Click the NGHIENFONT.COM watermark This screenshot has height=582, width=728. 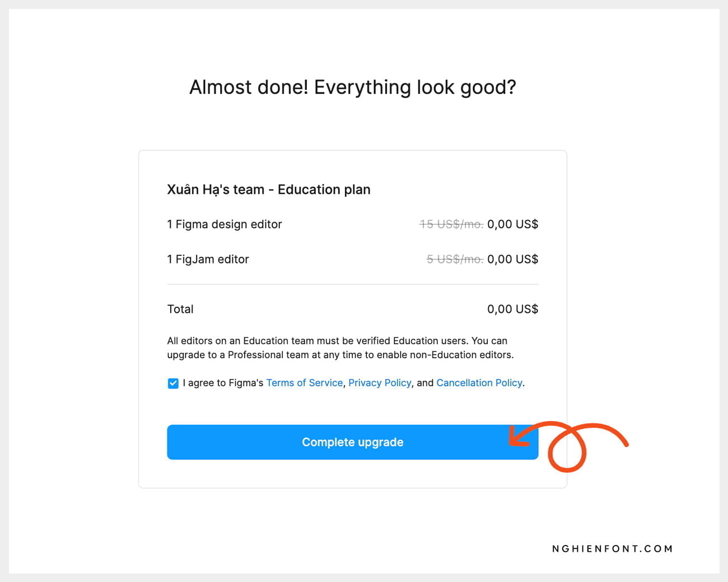(x=612, y=549)
